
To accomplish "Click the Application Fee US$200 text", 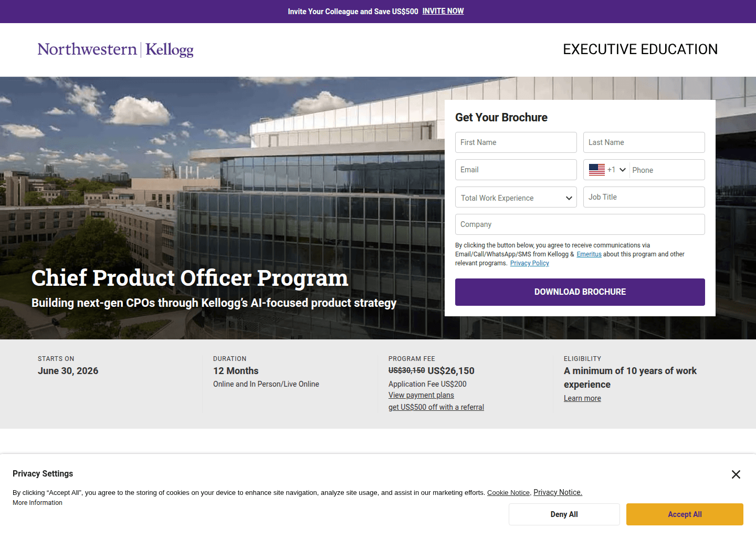I will pos(427,384).
